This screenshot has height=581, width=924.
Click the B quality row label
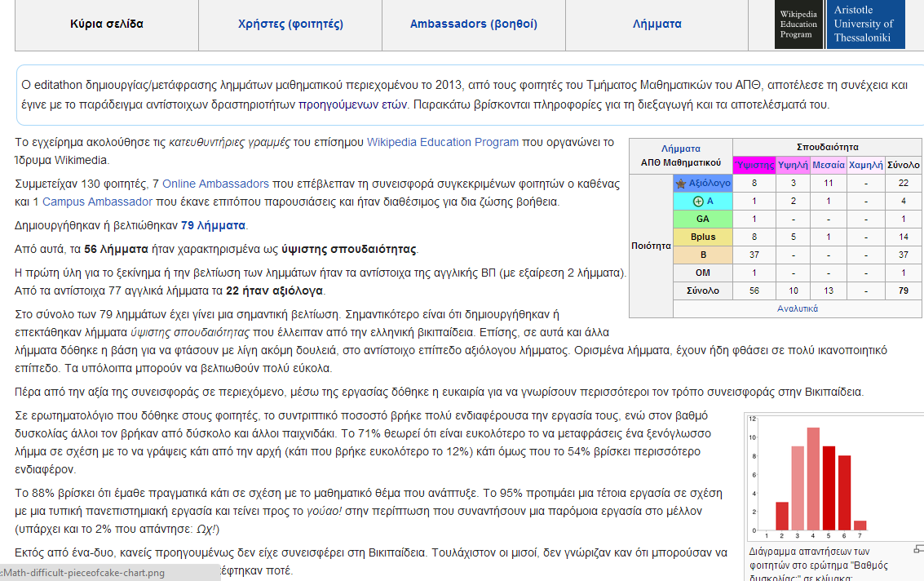point(703,255)
